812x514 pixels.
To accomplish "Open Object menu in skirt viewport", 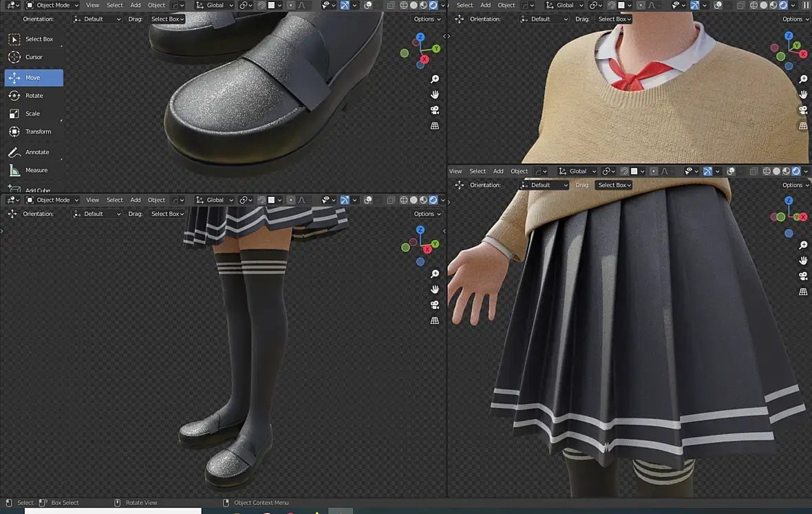I will click(520, 171).
